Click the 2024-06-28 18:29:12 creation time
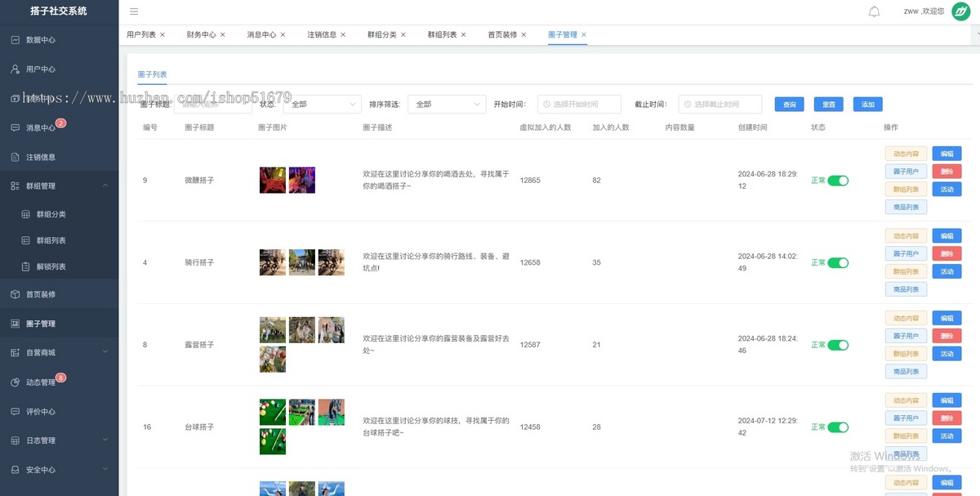Screen dimensions: 980x496 768,181
